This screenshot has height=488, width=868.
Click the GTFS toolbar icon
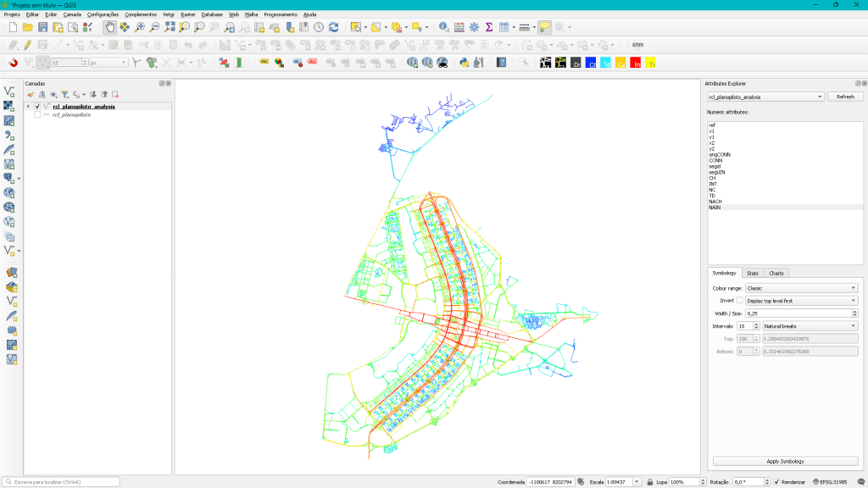637,44
